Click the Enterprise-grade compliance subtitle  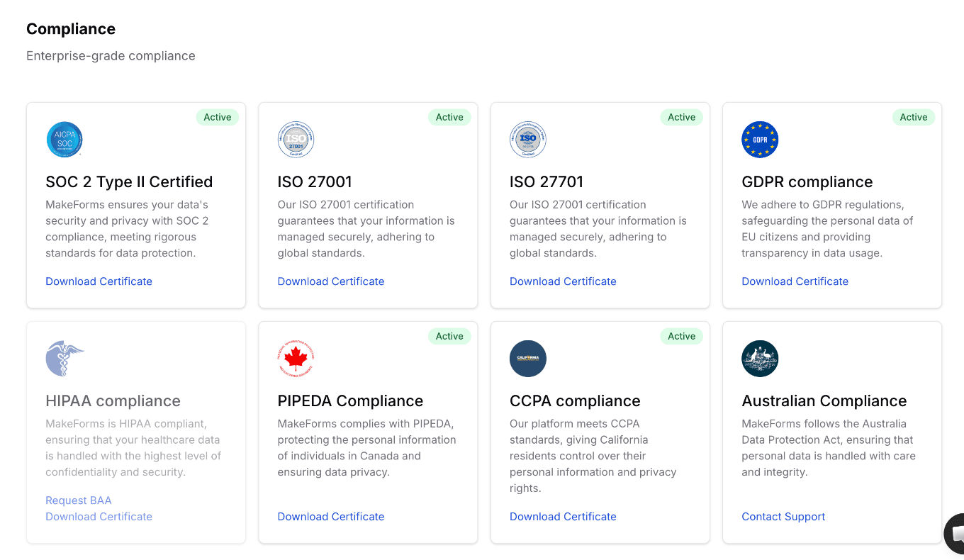coord(111,56)
